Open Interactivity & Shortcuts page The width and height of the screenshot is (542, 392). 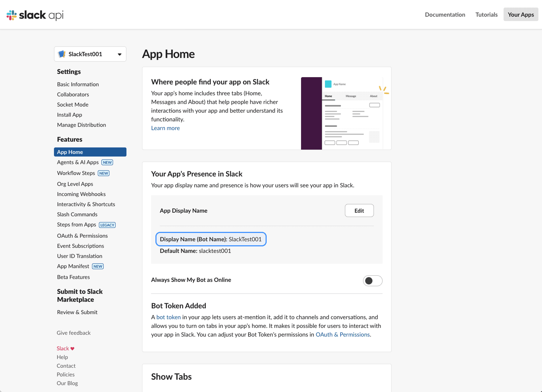point(86,204)
